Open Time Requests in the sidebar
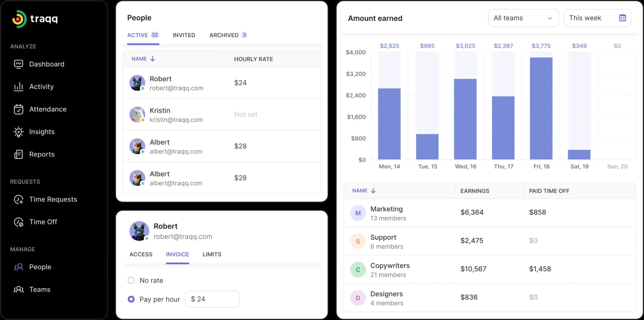The image size is (644, 320). pos(53,199)
